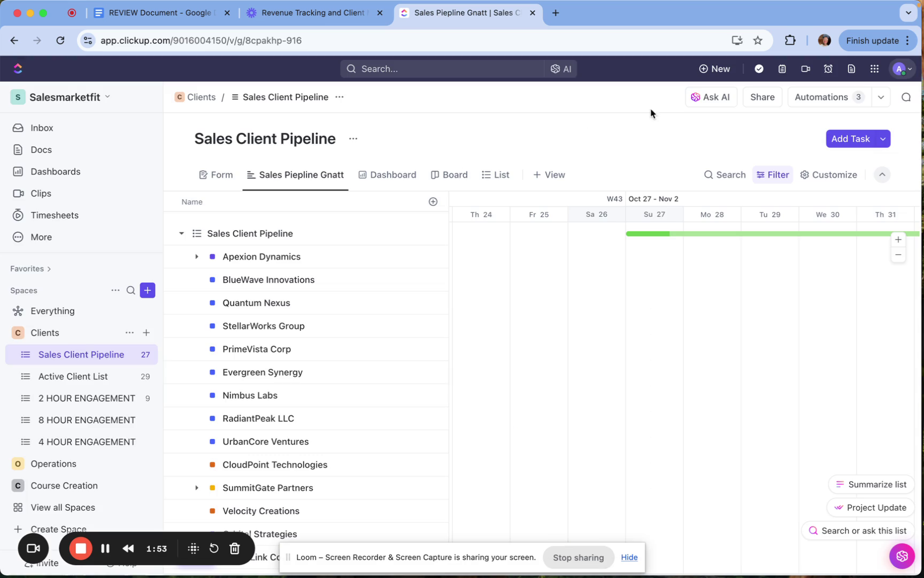Viewport: 924px width, 578px height.
Task: Click the reminder alarm clock icon
Action: [828, 69]
